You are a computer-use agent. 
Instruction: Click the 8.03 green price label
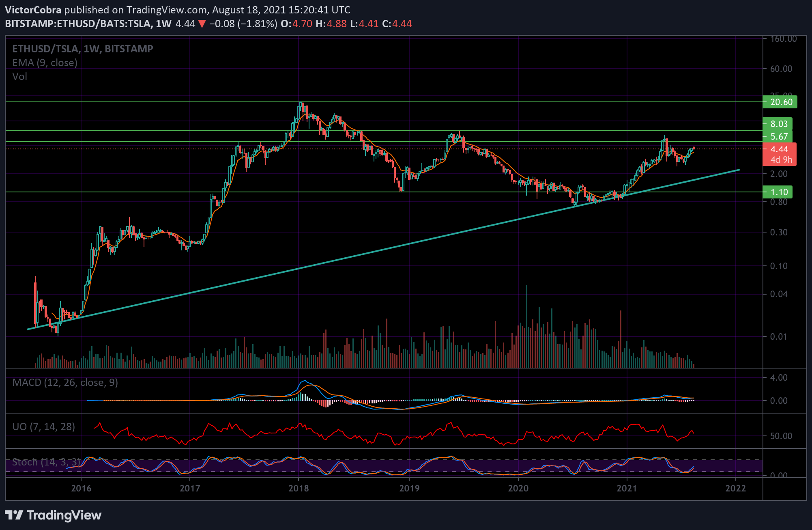pyautogui.click(x=778, y=124)
